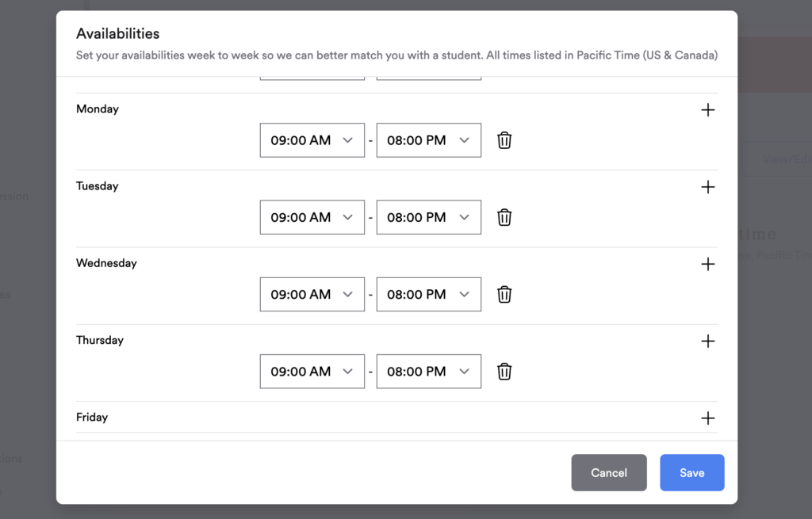This screenshot has width=812, height=519.
Task: Add a time slot for Tuesday
Action: (708, 187)
